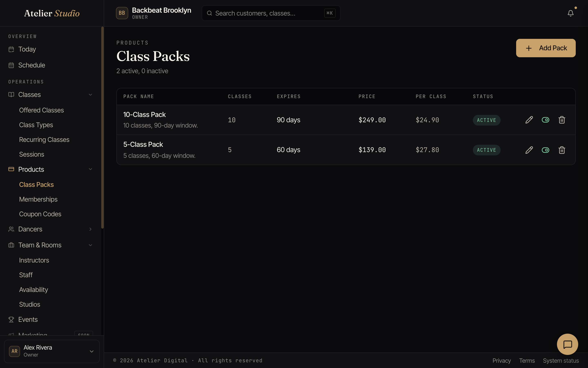Open Availability page
Image resolution: width=588 pixels, height=368 pixels.
pos(33,290)
